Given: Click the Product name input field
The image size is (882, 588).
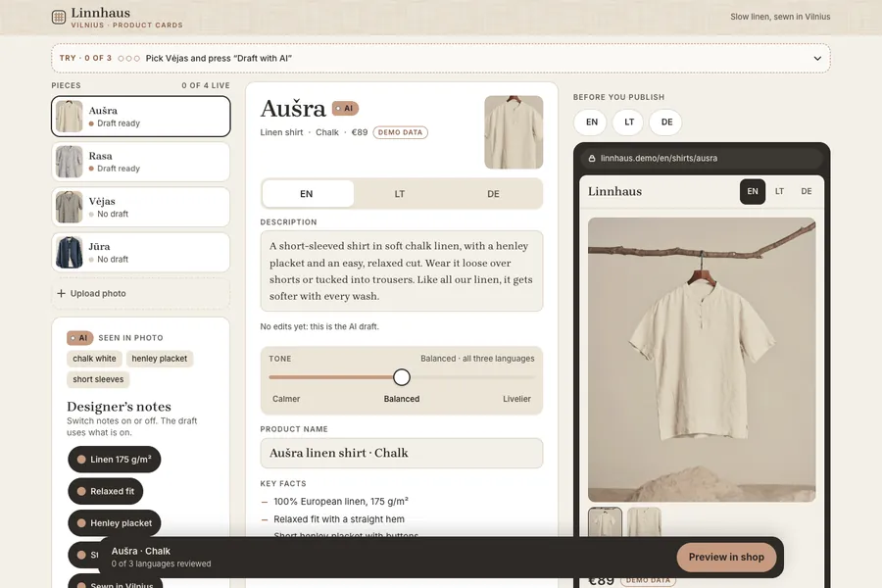Looking at the screenshot, I should pyautogui.click(x=402, y=453).
